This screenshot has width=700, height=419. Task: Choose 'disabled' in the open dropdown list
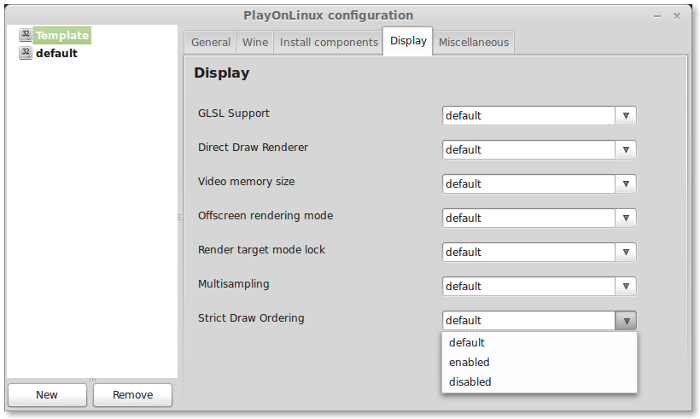click(539, 382)
